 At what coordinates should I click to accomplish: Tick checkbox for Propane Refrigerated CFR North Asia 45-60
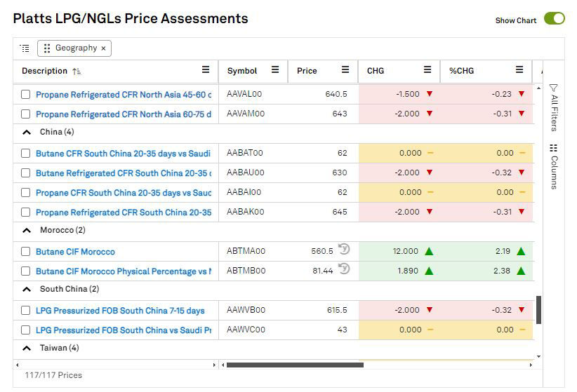[x=26, y=95]
